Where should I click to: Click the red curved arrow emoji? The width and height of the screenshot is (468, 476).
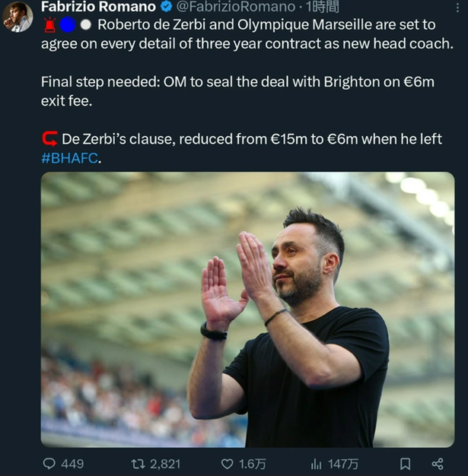49,139
